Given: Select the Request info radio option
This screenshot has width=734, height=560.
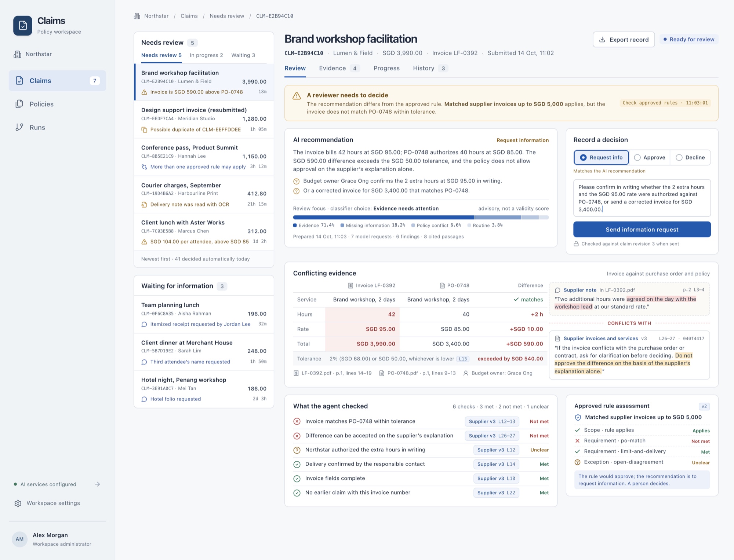Looking at the screenshot, I should [x=601, y=157].
